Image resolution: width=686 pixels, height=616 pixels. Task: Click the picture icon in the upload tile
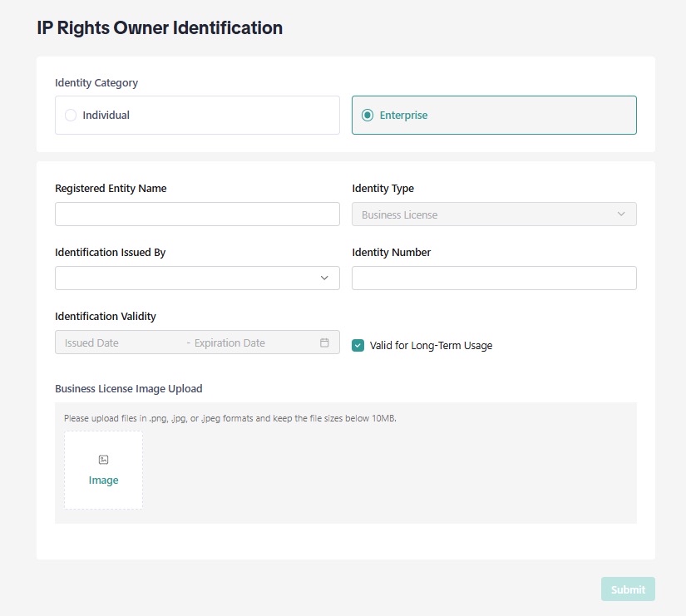[x=104, y=460]
